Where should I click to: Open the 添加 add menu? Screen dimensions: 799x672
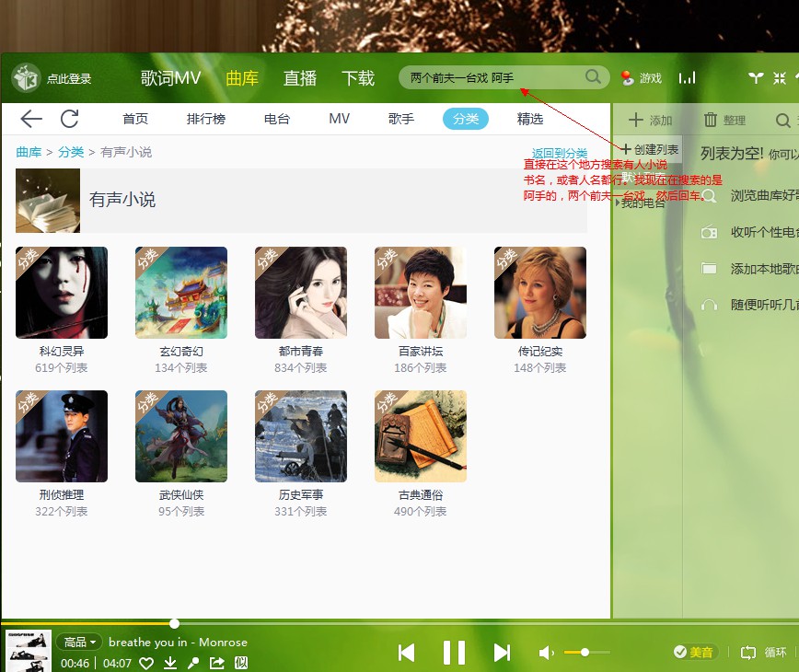650,120
